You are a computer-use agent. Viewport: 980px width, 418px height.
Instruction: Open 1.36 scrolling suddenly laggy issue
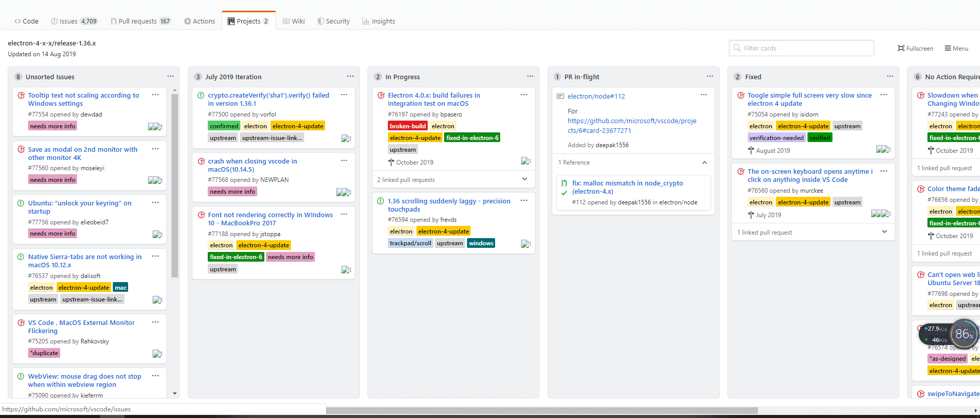[x=449, y=205]
